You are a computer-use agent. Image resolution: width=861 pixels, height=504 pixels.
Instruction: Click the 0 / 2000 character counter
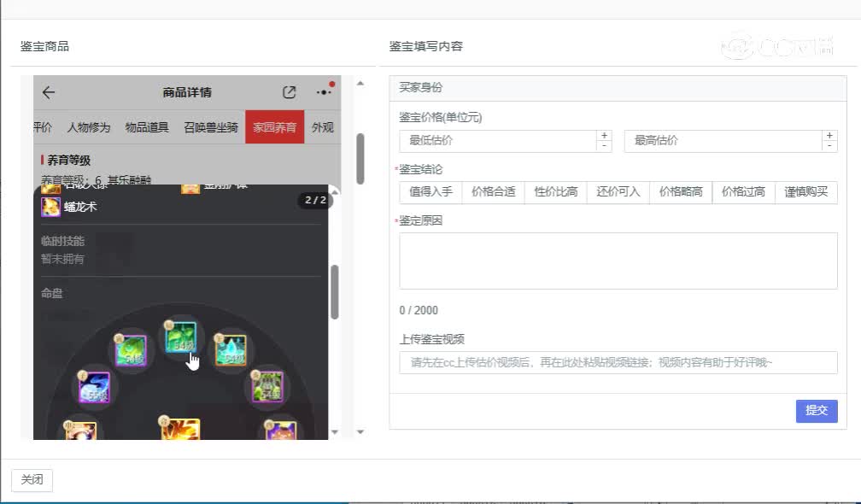(419, 311)
